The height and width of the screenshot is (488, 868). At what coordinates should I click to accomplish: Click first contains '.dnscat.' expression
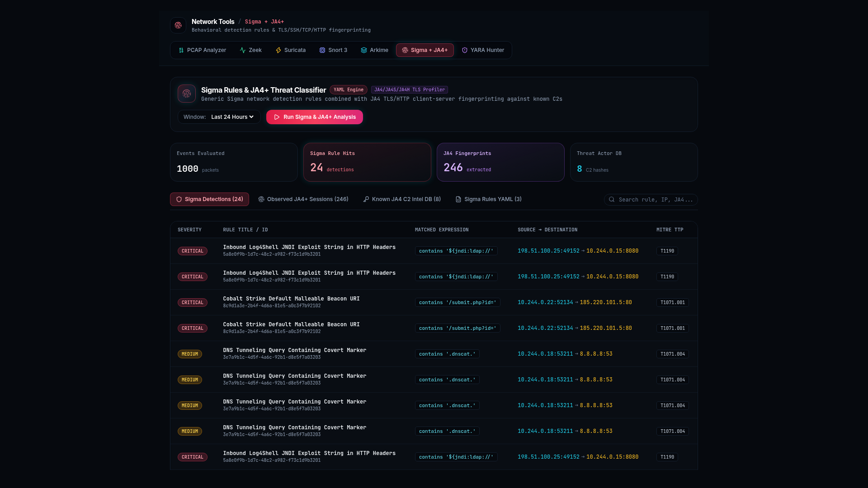[447, 354]
